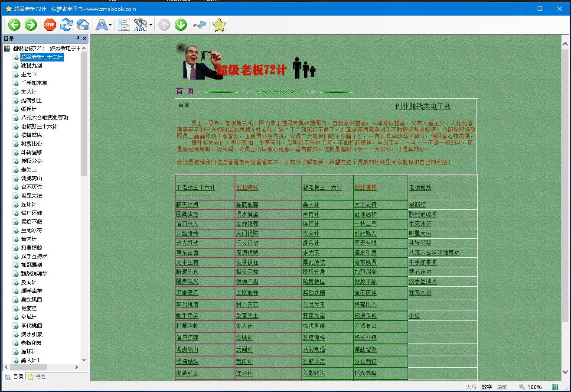Open the 小结 link
Image resolution: width=571 pixels, height=392 pixels.
(x=414, y=315)
